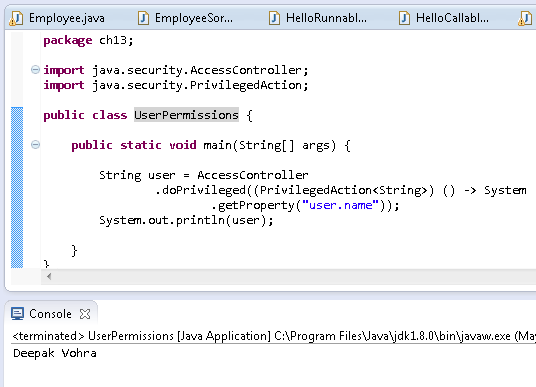Click the Console monitor icon

click(17, 313)
